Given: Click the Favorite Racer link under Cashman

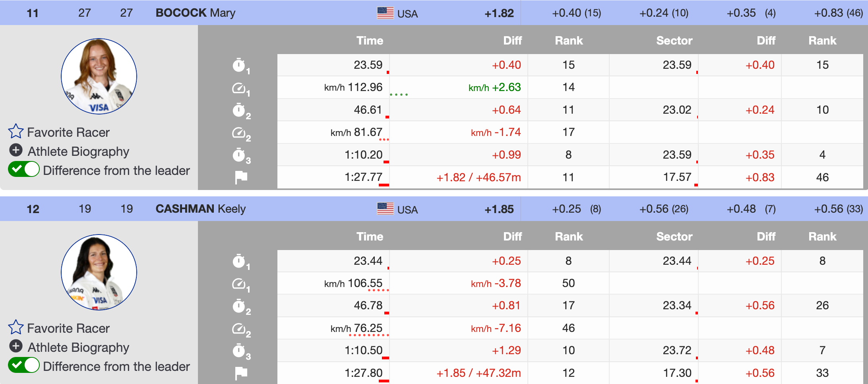Looking at the screenshot, I should click(68, 328).
